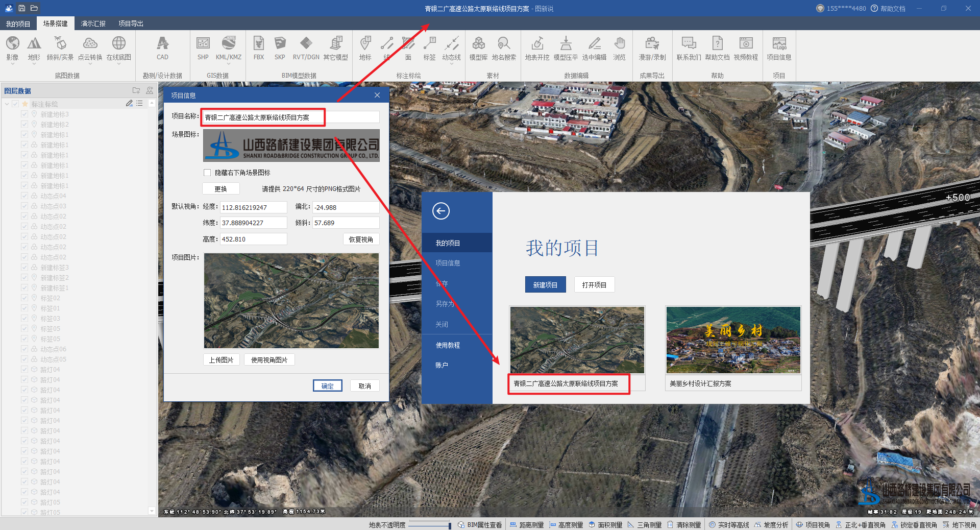
Task: Enable 隐藏右下角场景图标 checkbox
Action: 207,173
